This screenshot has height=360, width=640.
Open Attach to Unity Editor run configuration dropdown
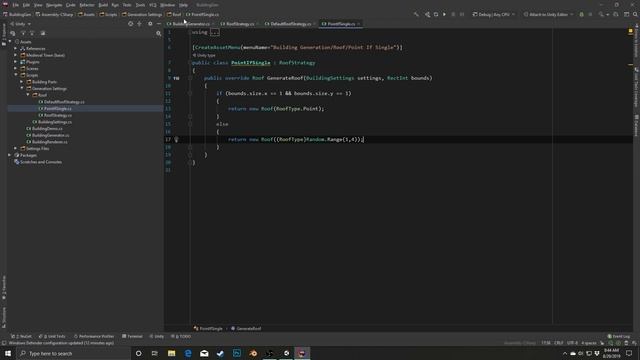(x=549, y=14)
